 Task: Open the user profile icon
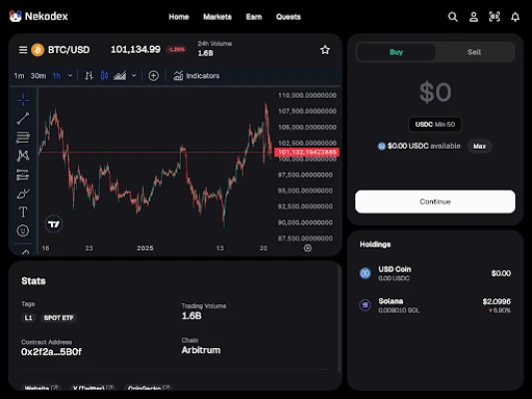[x=474, y=17]
